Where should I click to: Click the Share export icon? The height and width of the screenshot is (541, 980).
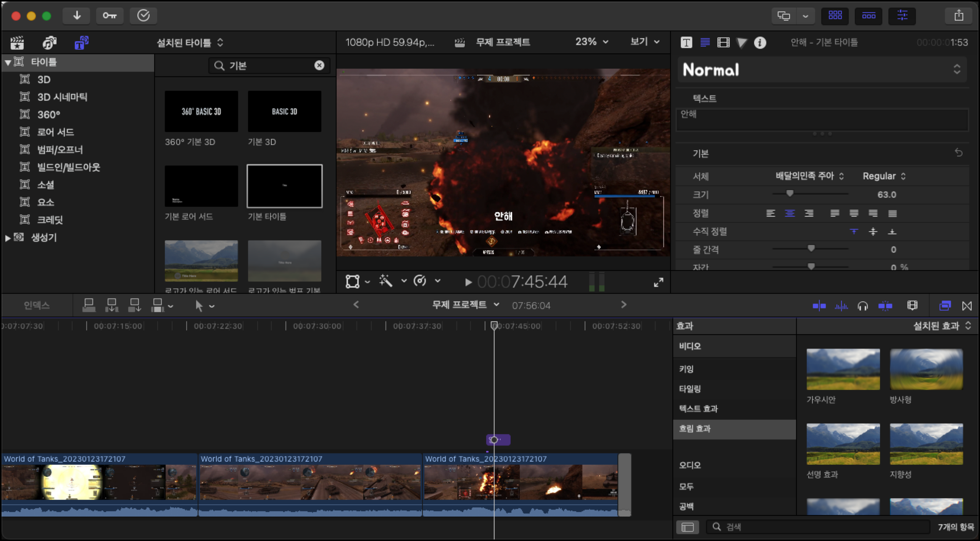[x=959, y=16]
